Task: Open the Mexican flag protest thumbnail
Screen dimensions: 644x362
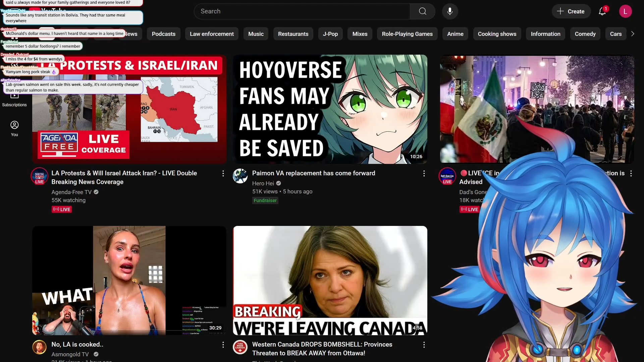Action: [x=537, y=109]
